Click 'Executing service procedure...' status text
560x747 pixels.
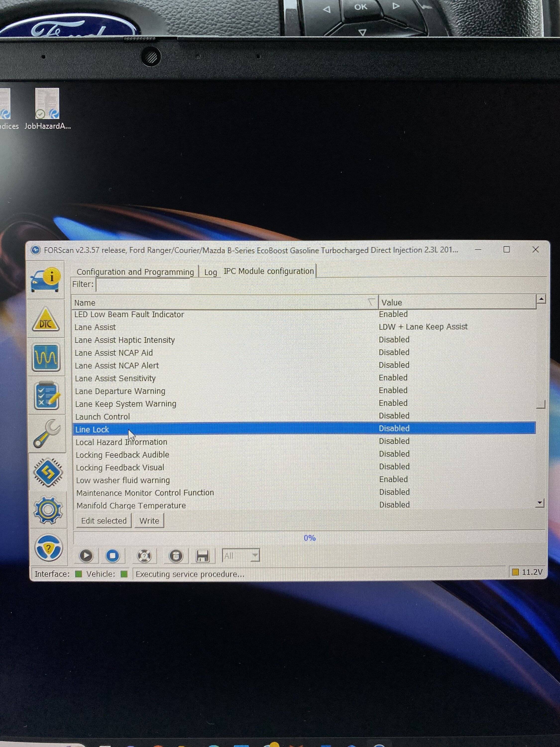(x=190, y=574)
